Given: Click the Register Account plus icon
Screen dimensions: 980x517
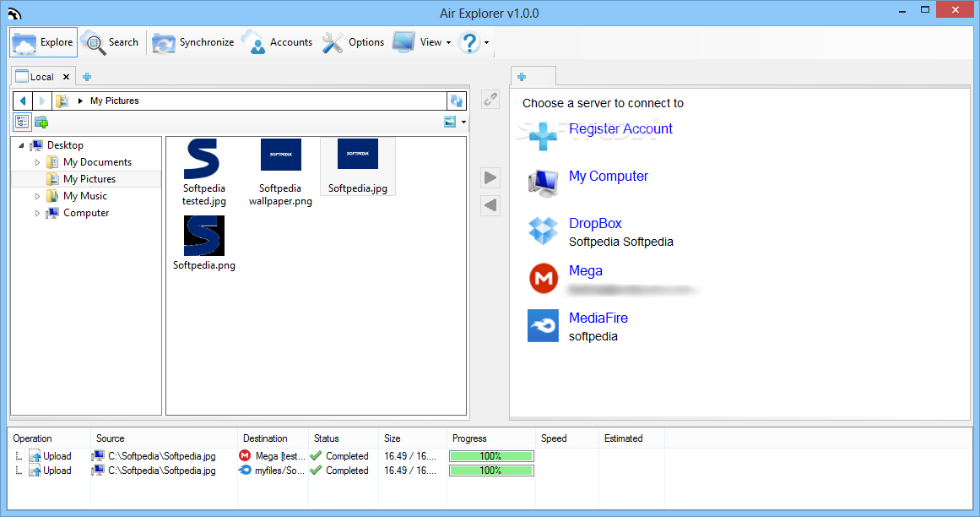Looking at the screenshot, I should (x=543, y=135).
